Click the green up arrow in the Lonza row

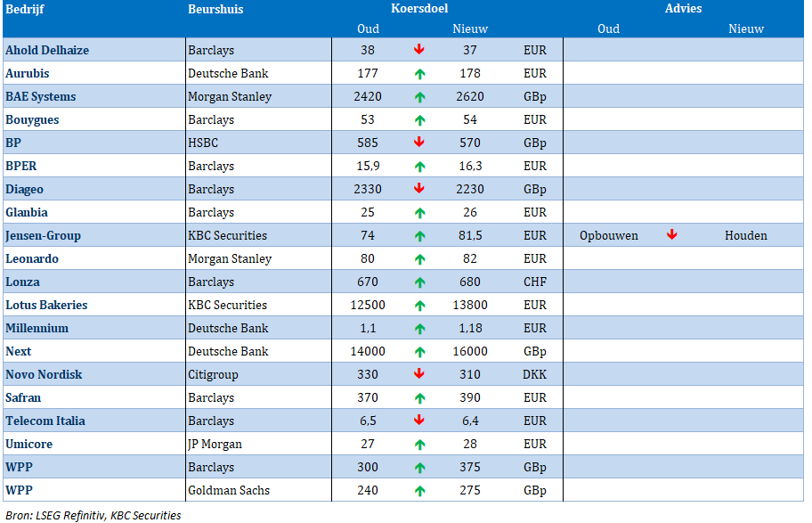click(x=419, y=282)
